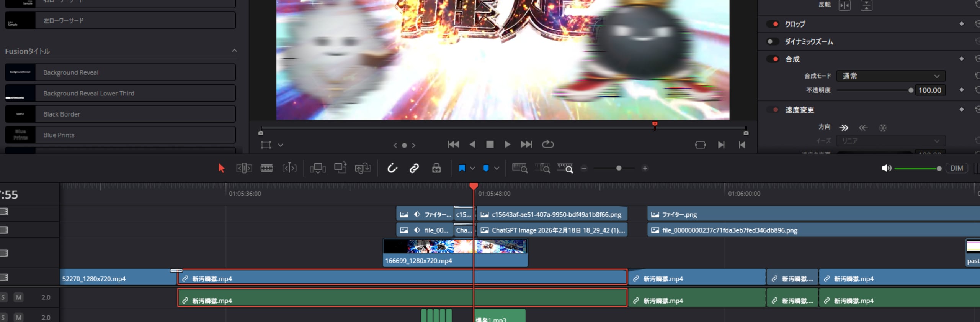The height and width of the screenshot is (322, 980).
Task: Select the Blue Prints title
Action: [120, 135]
